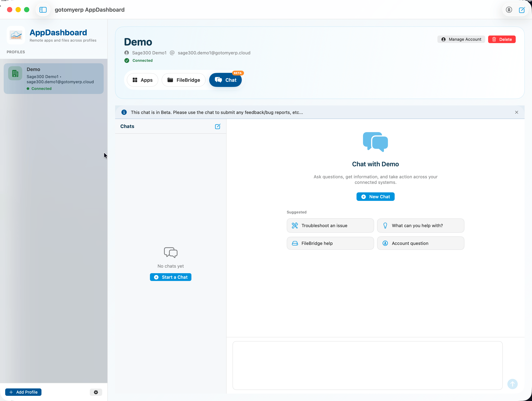Click the green building icon on Demo profile
Screen dimensions: 532x401
tap(15, 73)
